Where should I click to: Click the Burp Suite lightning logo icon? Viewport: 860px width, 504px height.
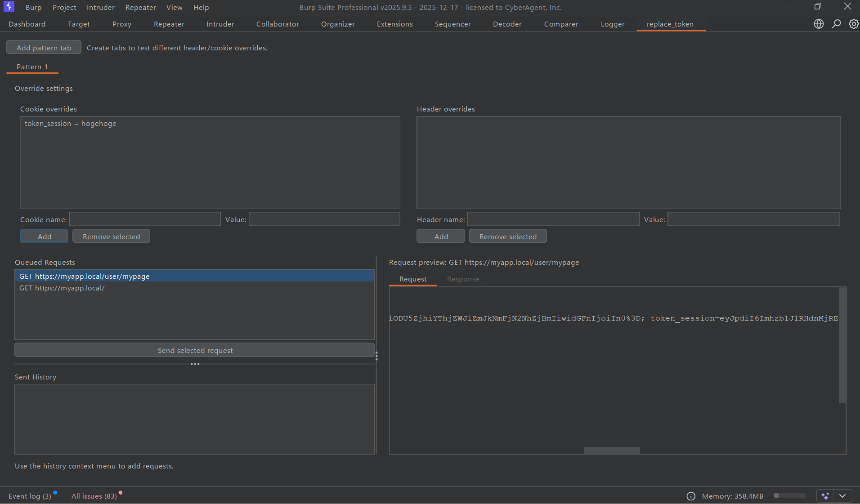pos(9,7)
